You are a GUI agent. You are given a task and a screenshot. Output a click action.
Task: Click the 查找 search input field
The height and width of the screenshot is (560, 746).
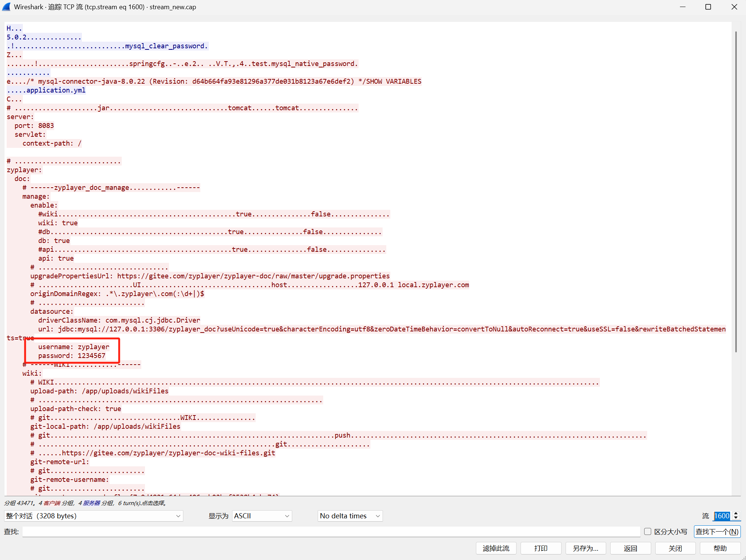(x=331, y=532)
